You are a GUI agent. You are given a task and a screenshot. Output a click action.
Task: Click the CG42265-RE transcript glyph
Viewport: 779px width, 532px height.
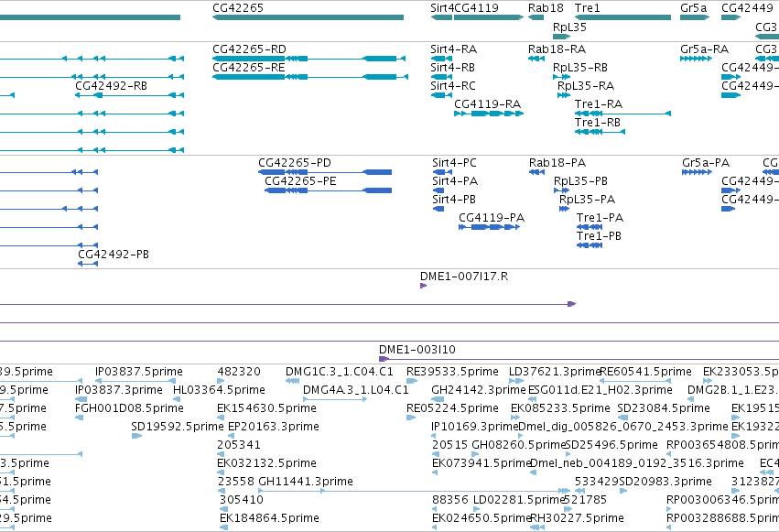310,77
